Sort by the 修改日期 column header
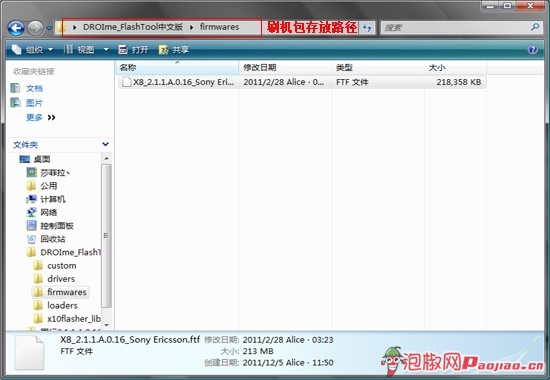Viewport: 550px width, 380px height. pyautogui.click(x=285, y=67)
